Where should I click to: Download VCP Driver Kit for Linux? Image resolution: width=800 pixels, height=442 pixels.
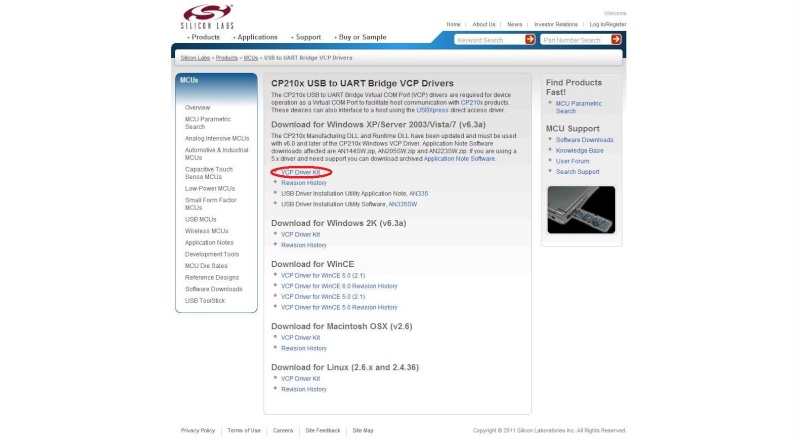(x=301, y=379)
